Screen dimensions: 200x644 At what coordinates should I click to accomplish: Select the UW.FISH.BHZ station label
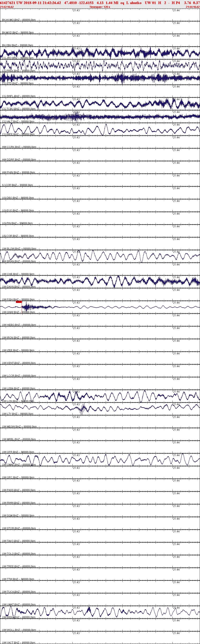(x=18, y=300)
